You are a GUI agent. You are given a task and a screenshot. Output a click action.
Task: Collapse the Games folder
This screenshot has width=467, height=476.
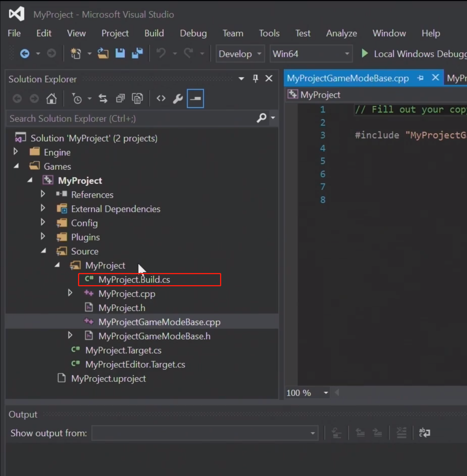(x=16, y=166)
